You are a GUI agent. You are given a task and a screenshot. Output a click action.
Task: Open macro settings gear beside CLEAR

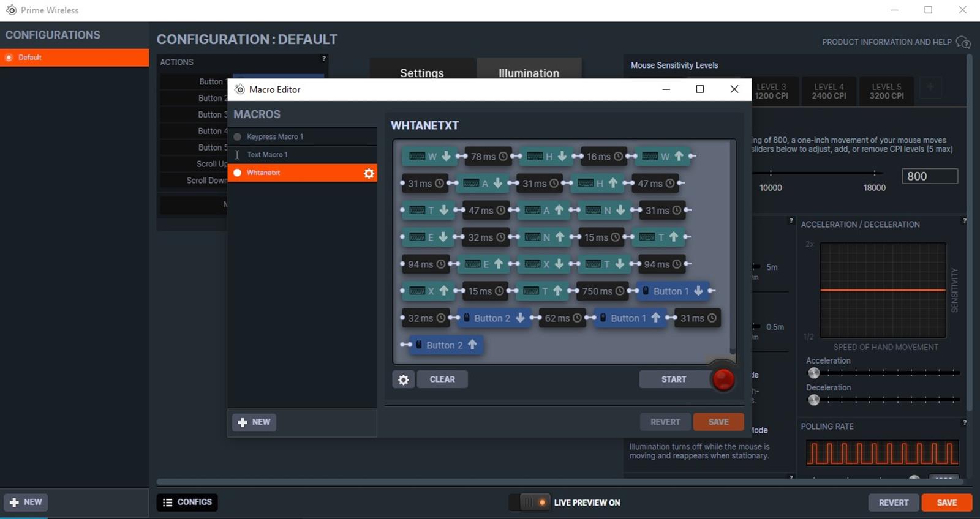403,379
